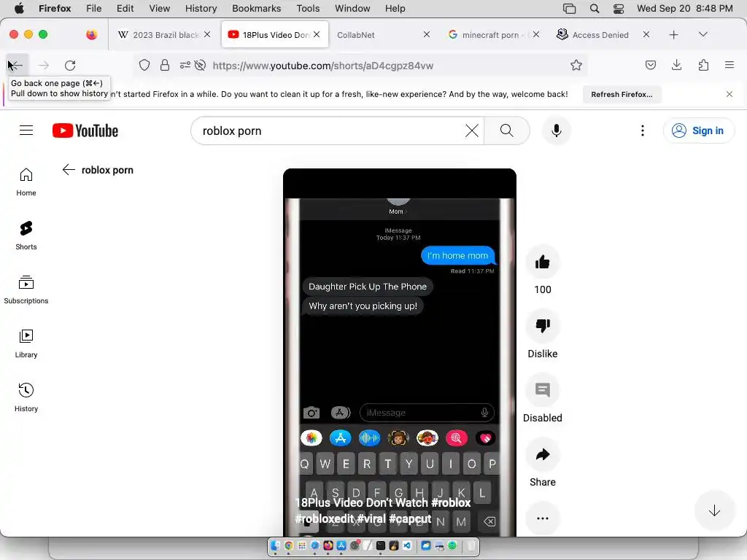Open the Bookmarks menu
Image resolution: width=747 pixels, height=560 pixels.
coord(256,8)
